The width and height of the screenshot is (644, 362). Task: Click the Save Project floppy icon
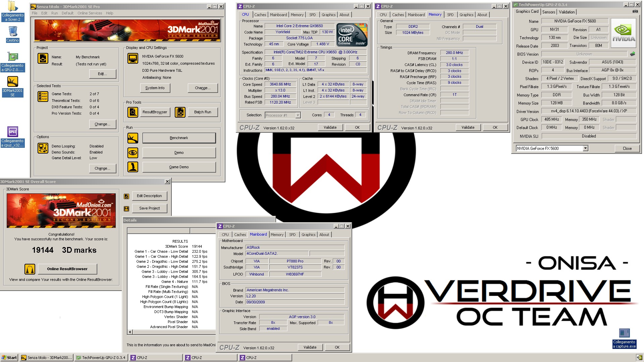(126, 208)
